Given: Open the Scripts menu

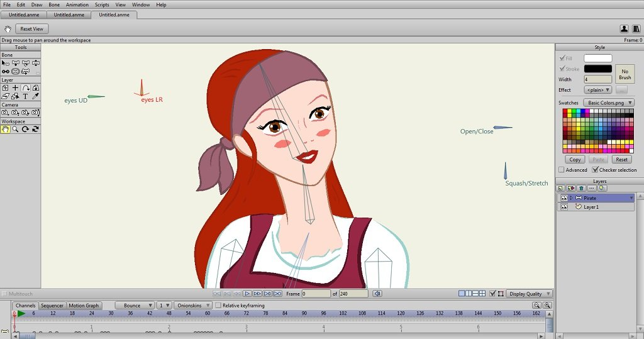Looking at the screenshot, I should click(x=102, y=4).
